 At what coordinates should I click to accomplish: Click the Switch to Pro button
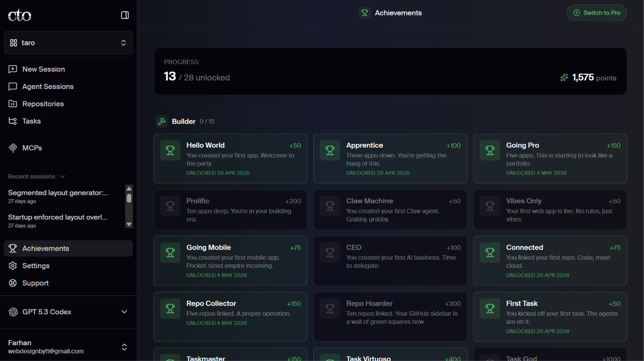(x=597, y=13)
